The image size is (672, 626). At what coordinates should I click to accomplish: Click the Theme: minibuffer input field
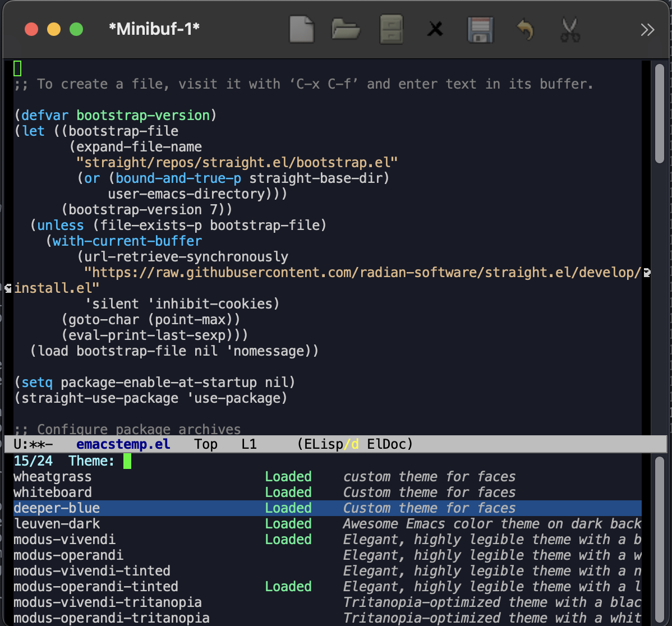pos(381,461)
